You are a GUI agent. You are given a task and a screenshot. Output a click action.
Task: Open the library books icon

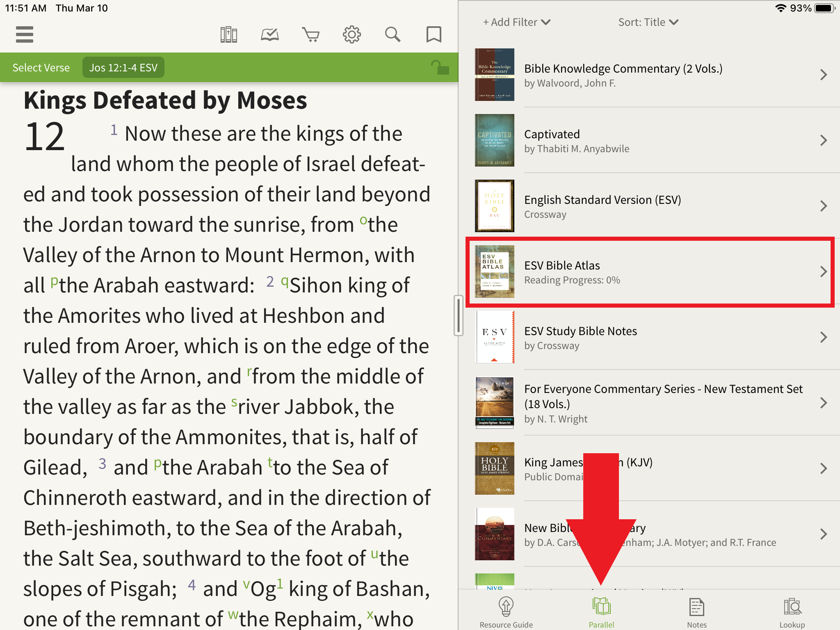229,34
